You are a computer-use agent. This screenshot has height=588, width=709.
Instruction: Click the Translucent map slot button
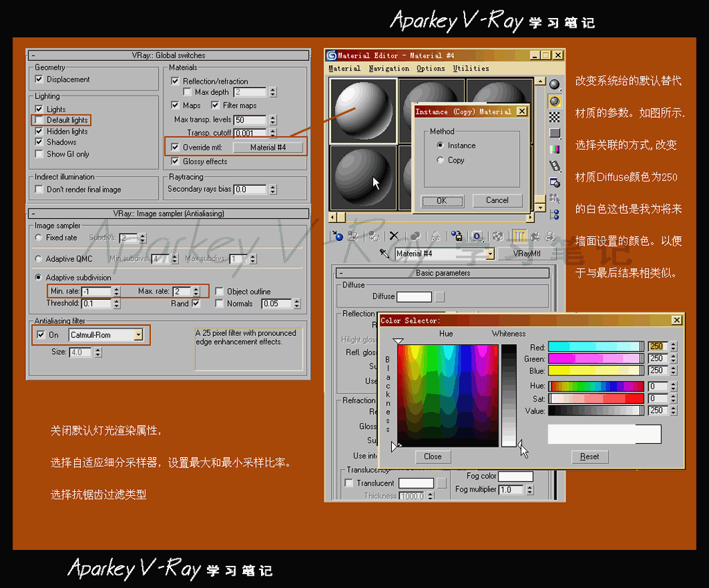pos(442,483)
